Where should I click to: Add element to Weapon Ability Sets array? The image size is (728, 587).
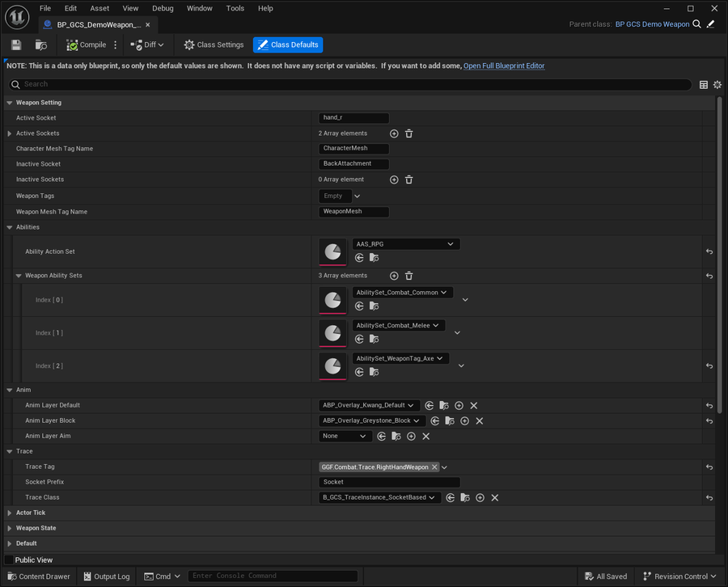(x=394, y=276)
